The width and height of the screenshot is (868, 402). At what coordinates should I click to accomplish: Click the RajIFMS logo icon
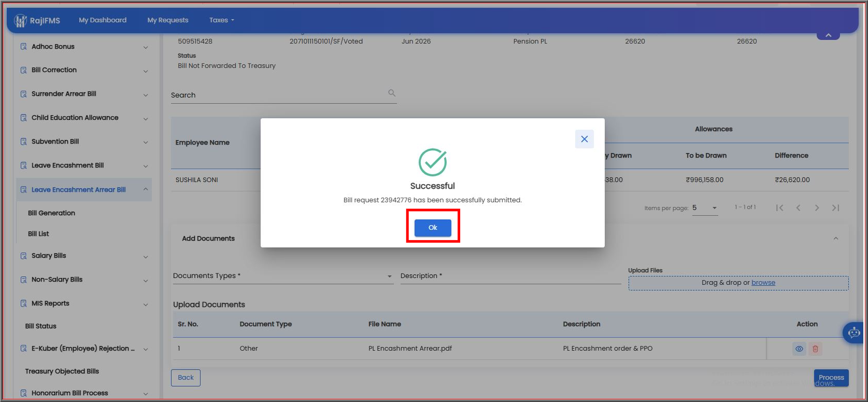click(20, 21)
